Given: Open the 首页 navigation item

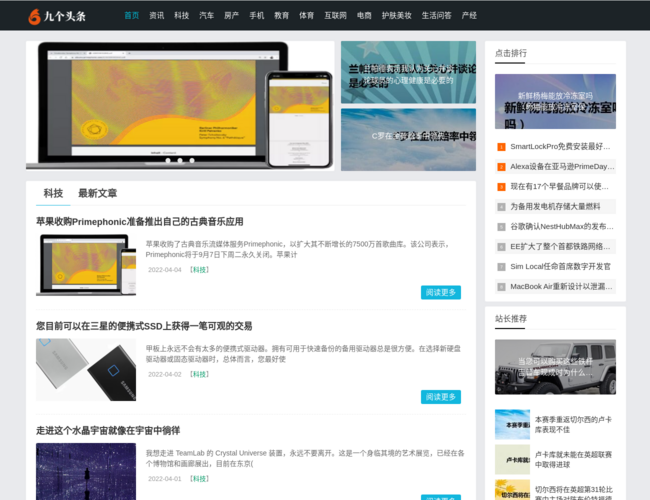Looking at the screenshot, I should tap(131, 16).
